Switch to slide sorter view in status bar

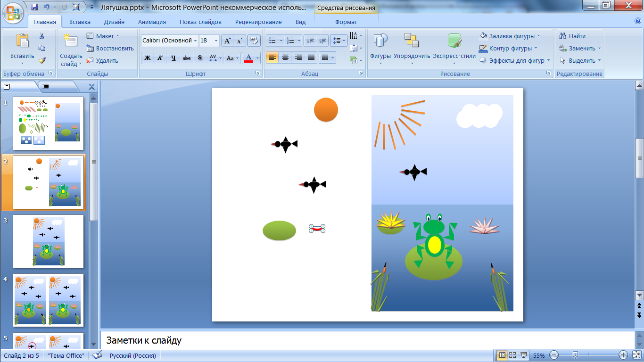point(512,355)
